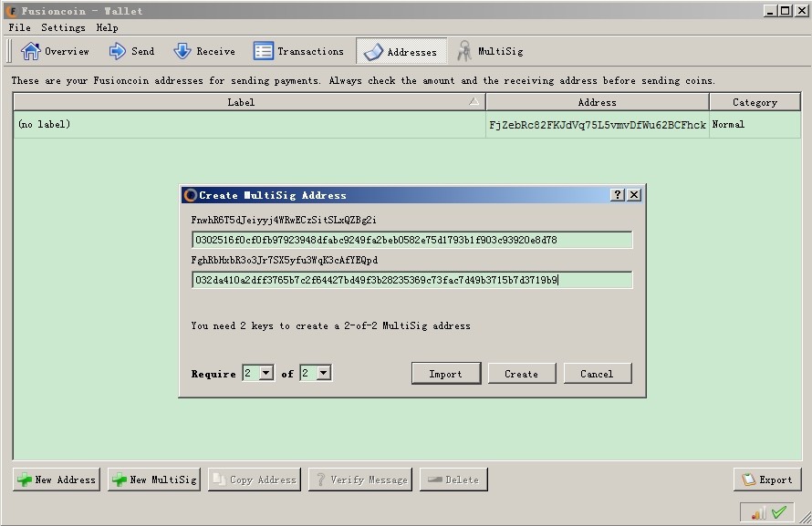The image size is (812, 526).
Task: Open the Help menu
Action: 107,27
